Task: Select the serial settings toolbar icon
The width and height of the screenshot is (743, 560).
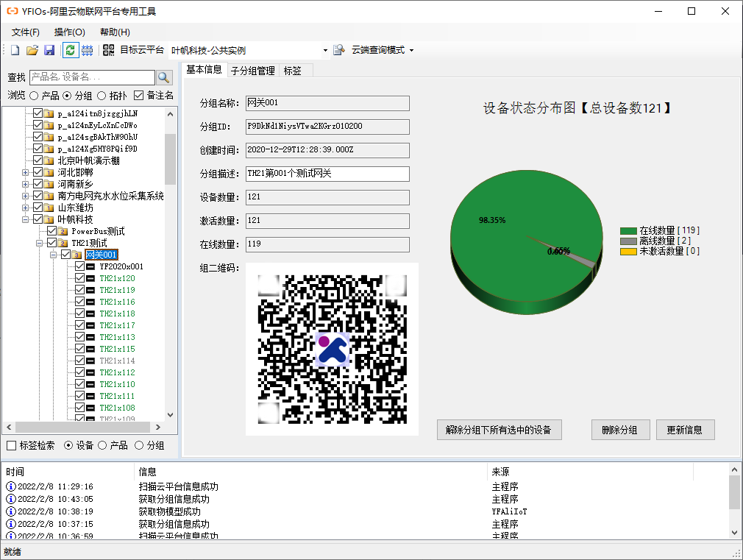Action: point(88,50)
